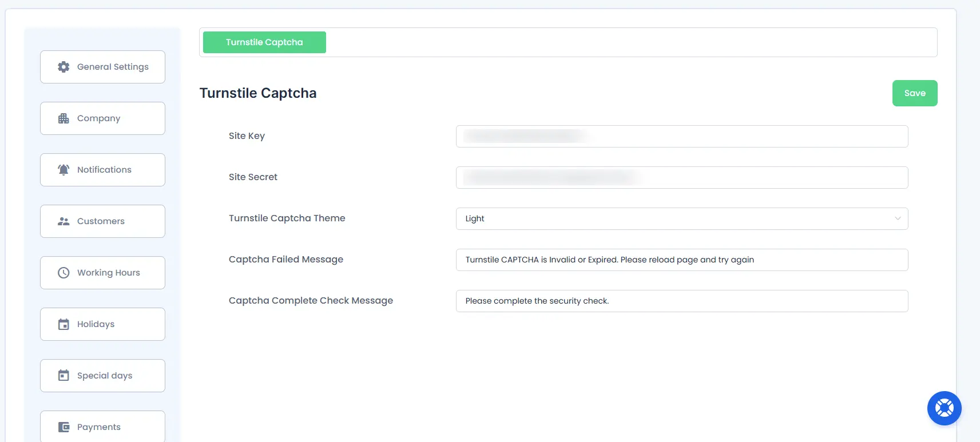
Task: Open the Holidays settings section
Action: (x=102, y=324)
